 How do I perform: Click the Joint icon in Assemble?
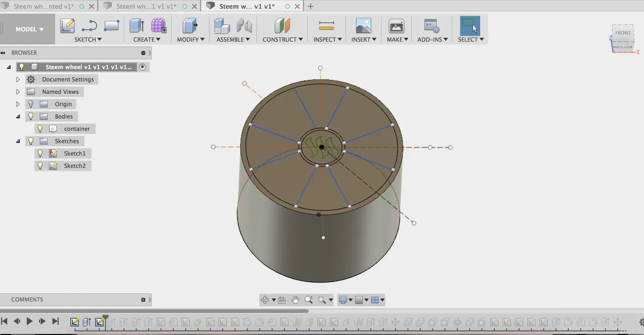(244, 26)
